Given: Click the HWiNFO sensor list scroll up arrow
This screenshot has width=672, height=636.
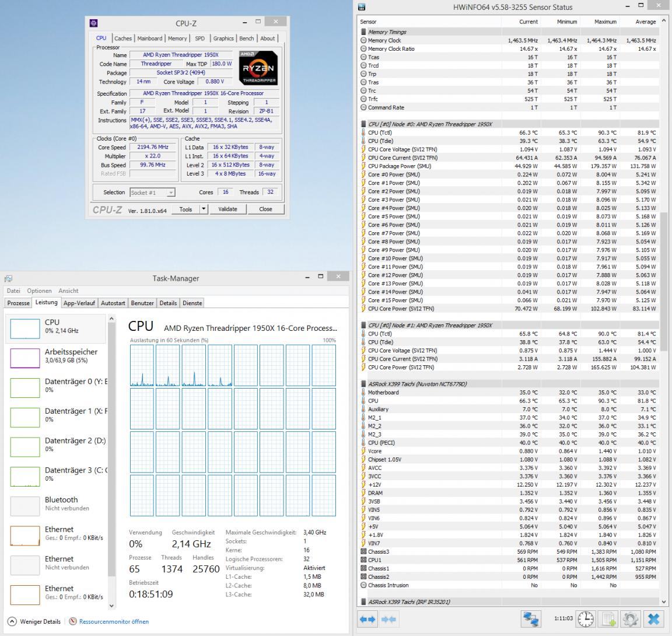Looking at the screenshot, I should click(x=664, y=20).
